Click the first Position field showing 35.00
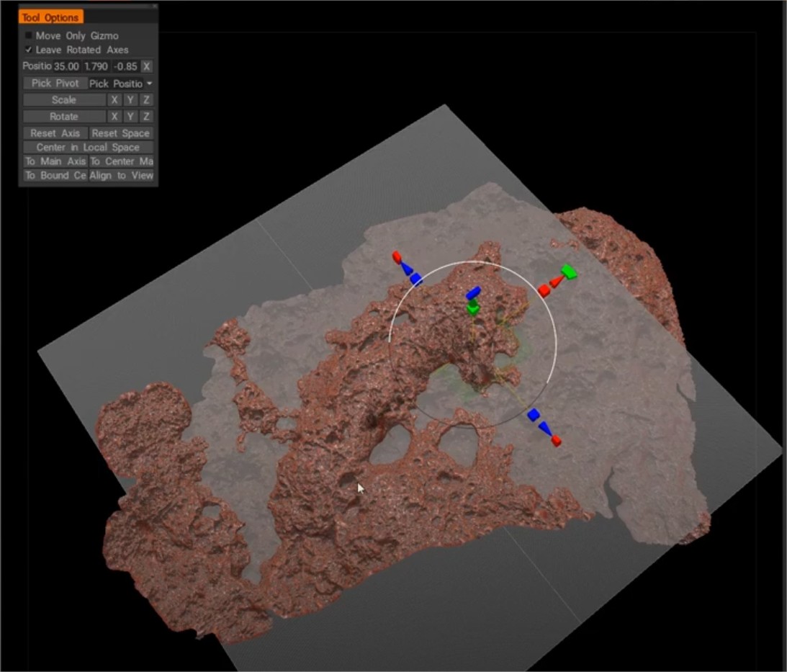 coord(66,66)
